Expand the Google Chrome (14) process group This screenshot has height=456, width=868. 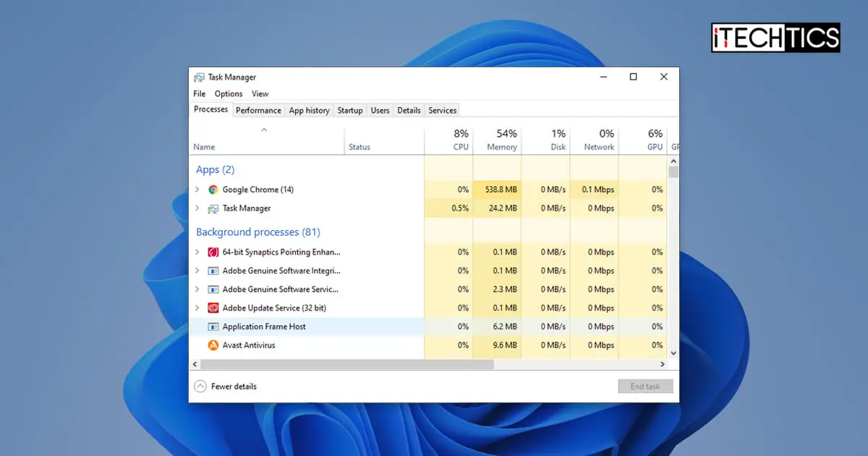(x=197, y=190)
